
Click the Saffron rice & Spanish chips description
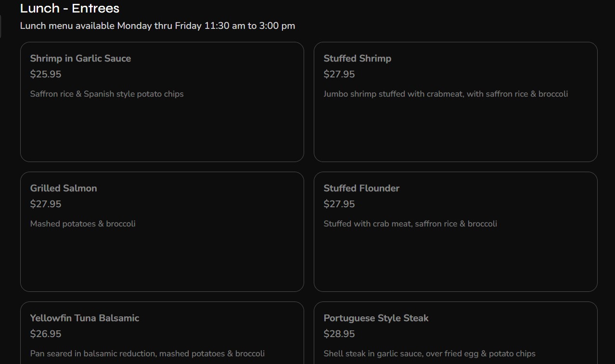[x=107, y=94]
